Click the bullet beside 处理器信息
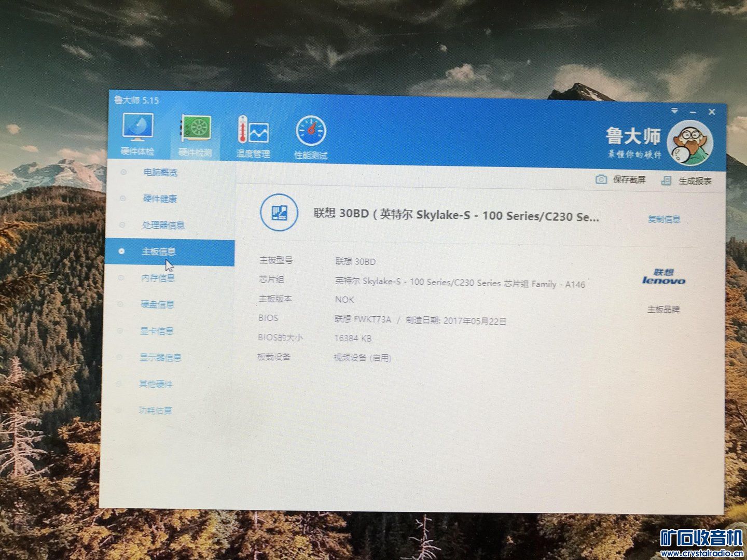747x560 pixels. (x=122, y=225)
